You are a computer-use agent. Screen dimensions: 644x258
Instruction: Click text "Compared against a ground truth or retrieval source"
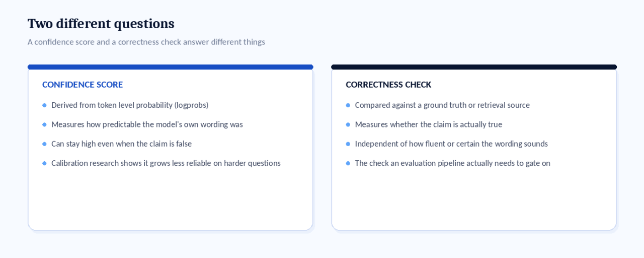point(442,105)
